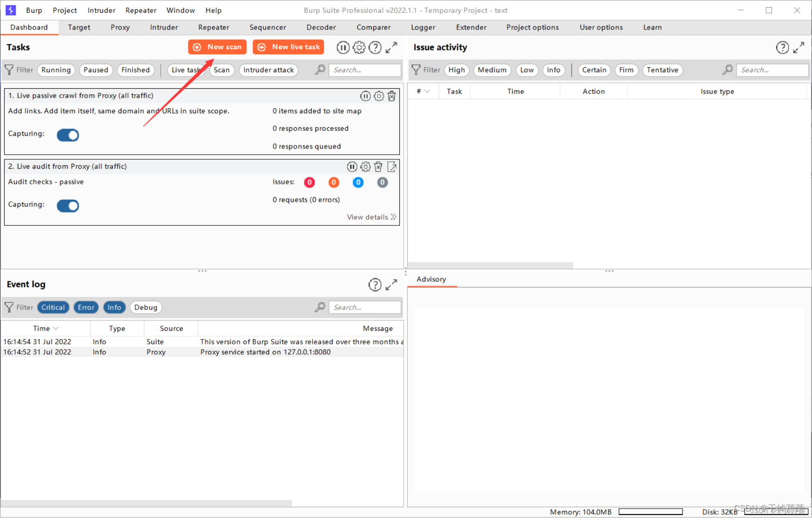Enable the Debug event log filter
Viewport: 812px width, 518px height.
pyautogui.click(x=146, y=307)
